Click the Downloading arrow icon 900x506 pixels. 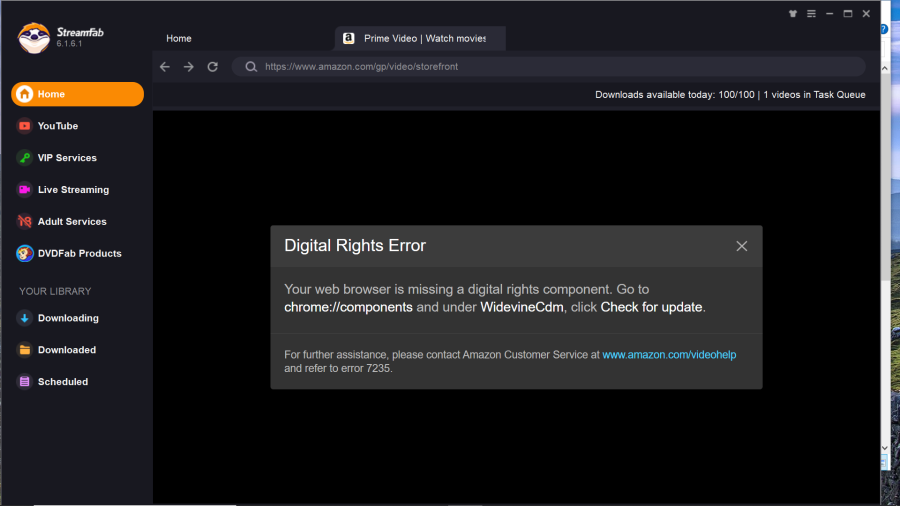[x=24, y=318]
